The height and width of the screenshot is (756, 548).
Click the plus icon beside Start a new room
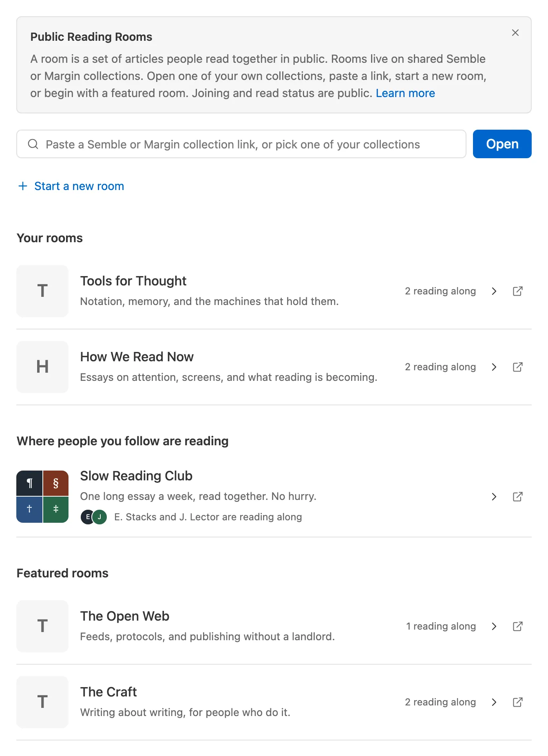[23, 186]
